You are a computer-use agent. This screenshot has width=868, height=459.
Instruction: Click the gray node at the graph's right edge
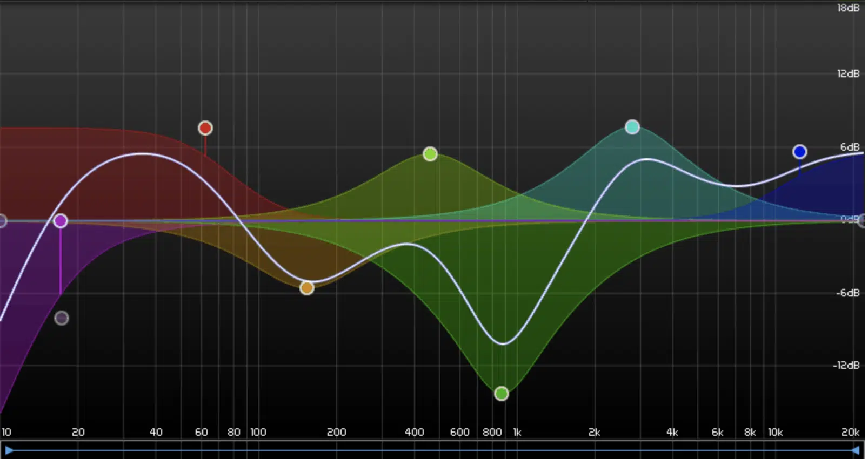(863, 221)
